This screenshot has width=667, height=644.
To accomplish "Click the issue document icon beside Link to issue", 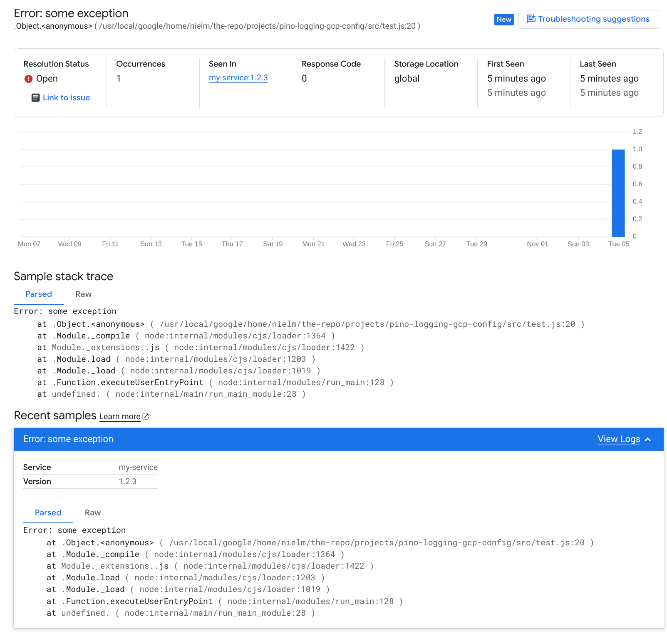I will point(36,98).
